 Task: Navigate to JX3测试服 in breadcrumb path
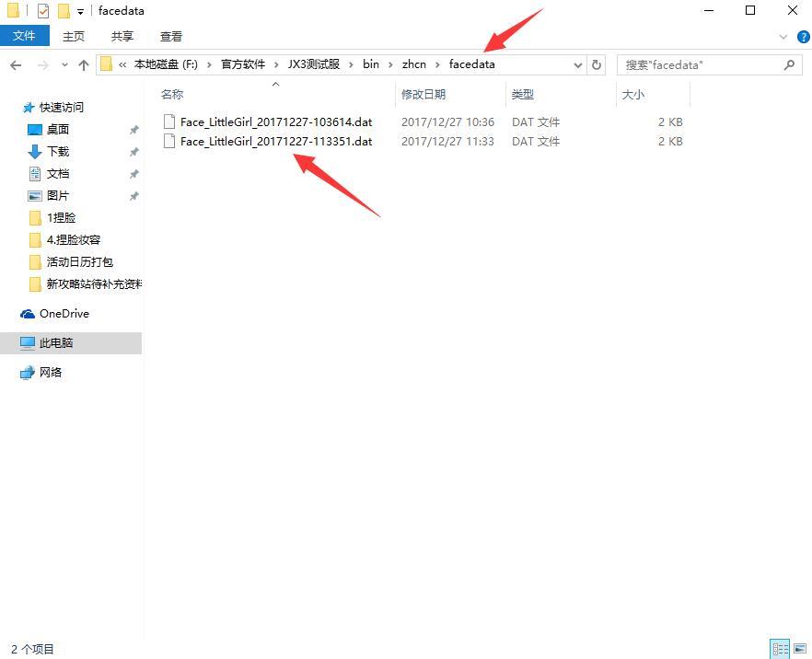(x=314, y=64)
